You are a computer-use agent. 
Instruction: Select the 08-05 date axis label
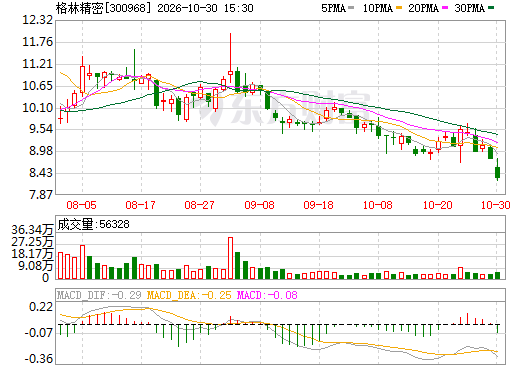coord(81,205)
